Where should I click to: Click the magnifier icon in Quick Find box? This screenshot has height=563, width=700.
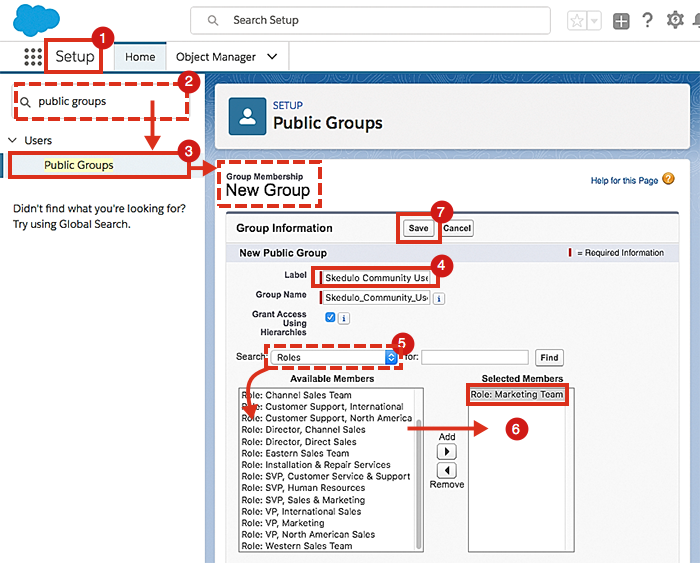point(25,102)
